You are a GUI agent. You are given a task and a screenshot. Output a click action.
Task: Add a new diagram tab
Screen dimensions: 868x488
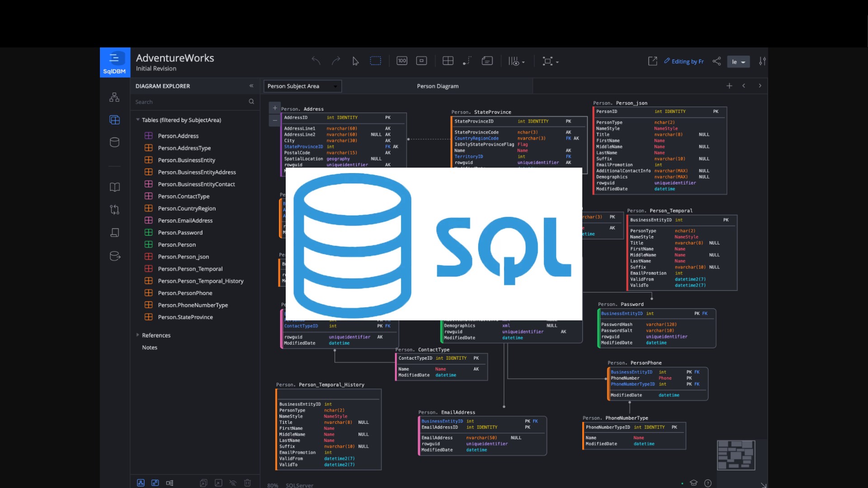[729, 86]
